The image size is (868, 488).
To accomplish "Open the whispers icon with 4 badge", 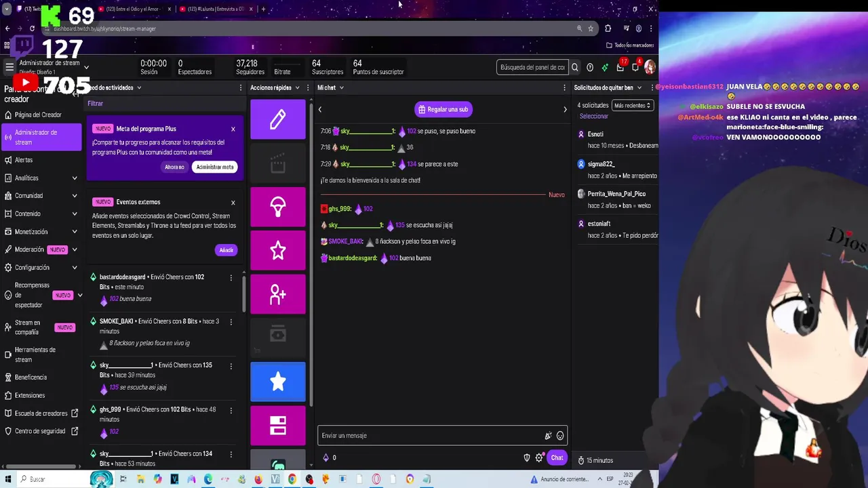I will 635,67.
